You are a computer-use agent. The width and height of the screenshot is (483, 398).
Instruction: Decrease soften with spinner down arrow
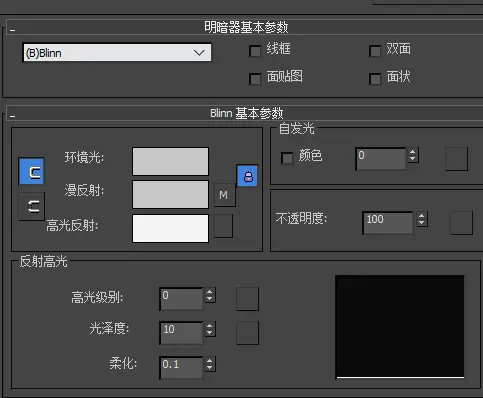pyautogui.click(x=209, y=367)
